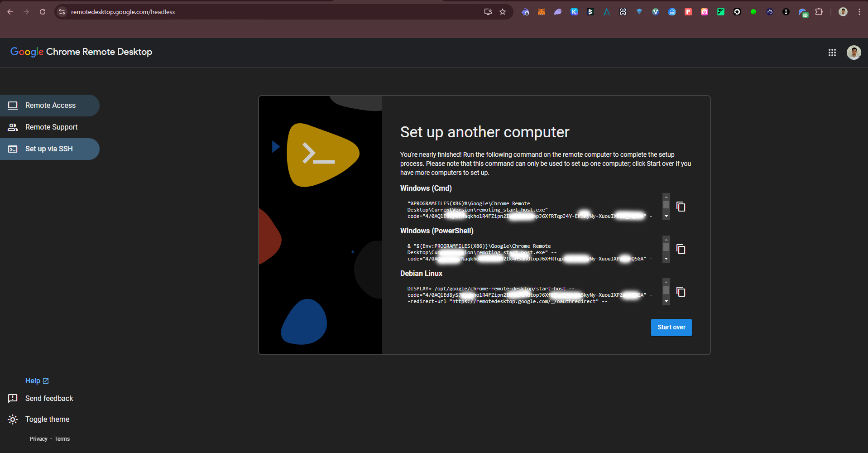Image resolution: width=868 pixels, height=453 pixels.
Task: Open Chrome profile avatar
Action: click(x=843, y=12)
